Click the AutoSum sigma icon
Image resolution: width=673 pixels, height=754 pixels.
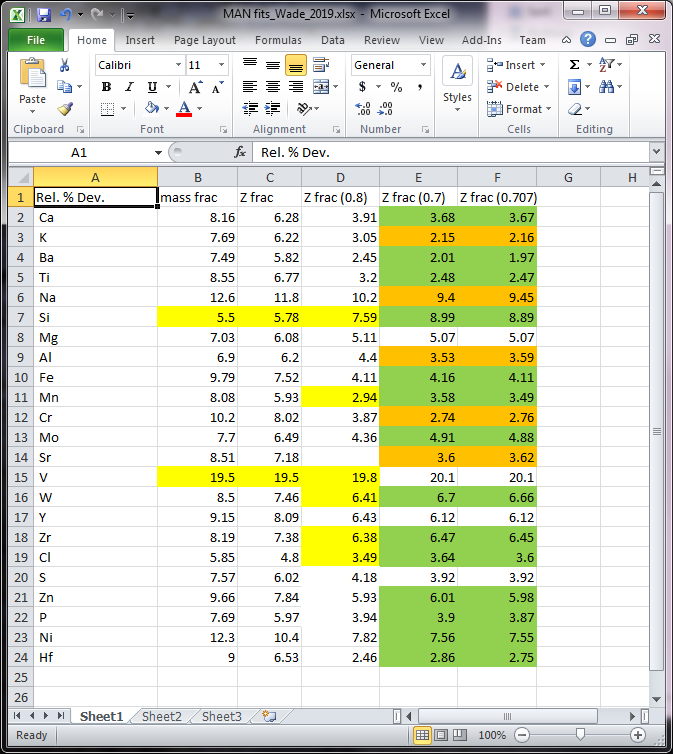click(574, 65)
